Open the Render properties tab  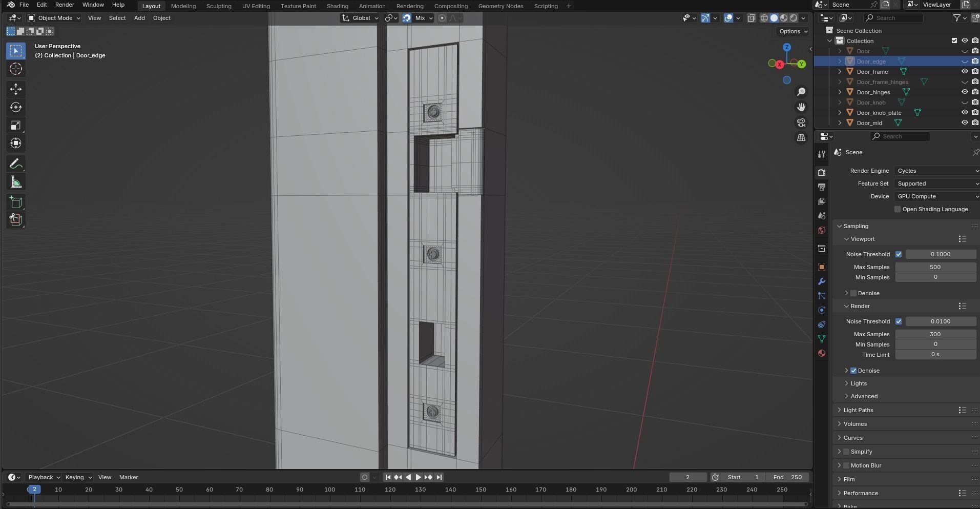(x=822, y=173)
